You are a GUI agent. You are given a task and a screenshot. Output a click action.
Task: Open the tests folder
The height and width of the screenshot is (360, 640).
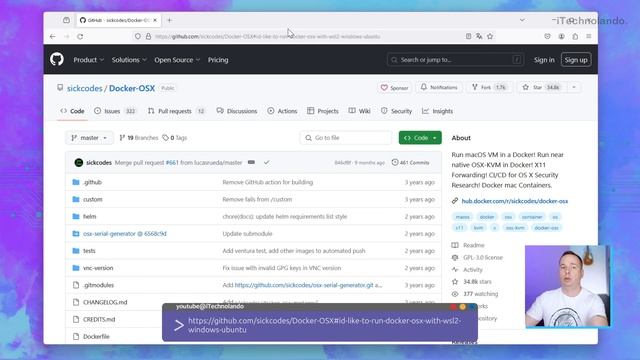89,251
